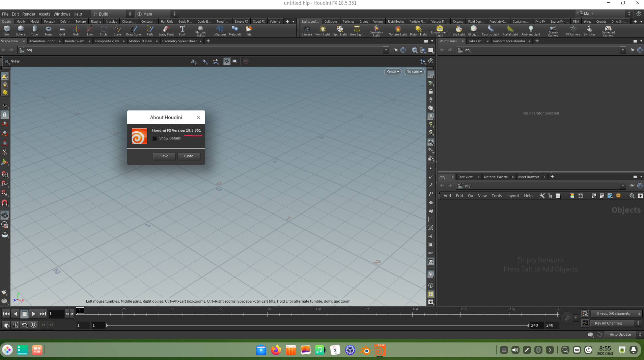Select the Sphere tool in the Create shelf
Viewport: 644px width, 360px height.
(x=21, y=30)
